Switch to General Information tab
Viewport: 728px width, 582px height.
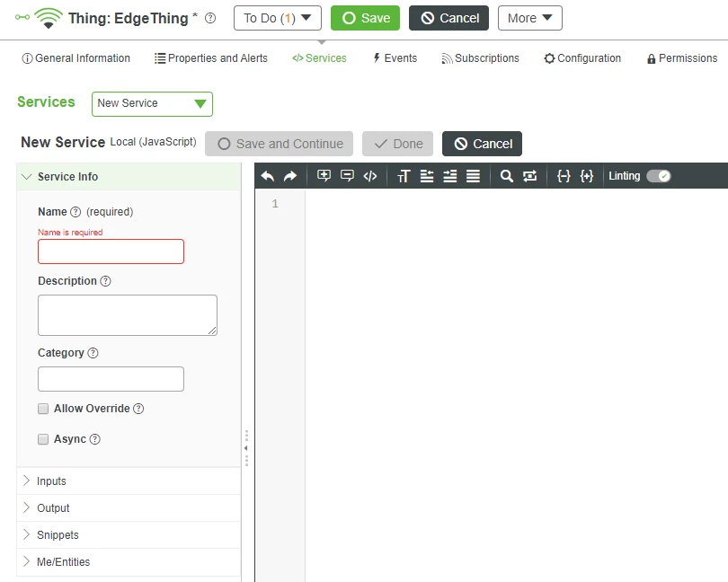76,58
